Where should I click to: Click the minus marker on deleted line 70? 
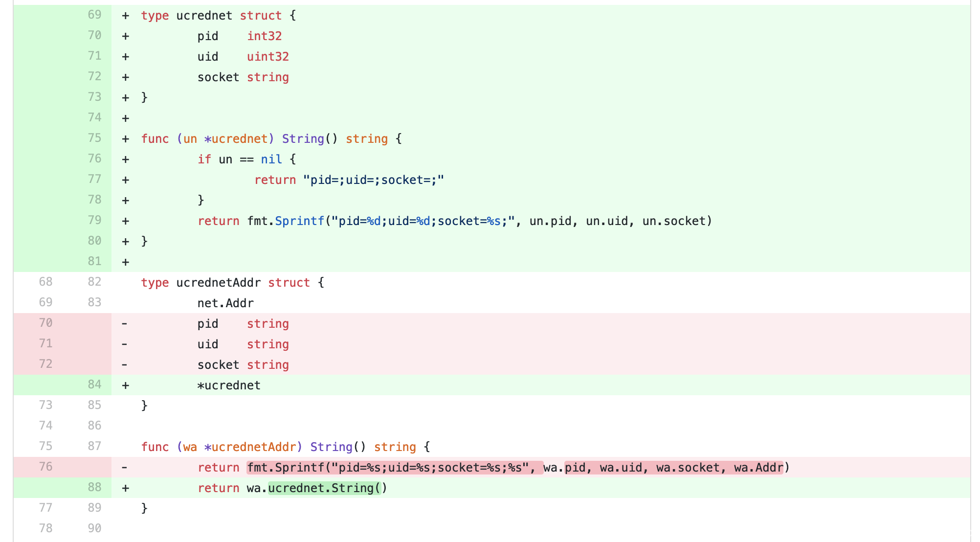[x=125, y=324]
